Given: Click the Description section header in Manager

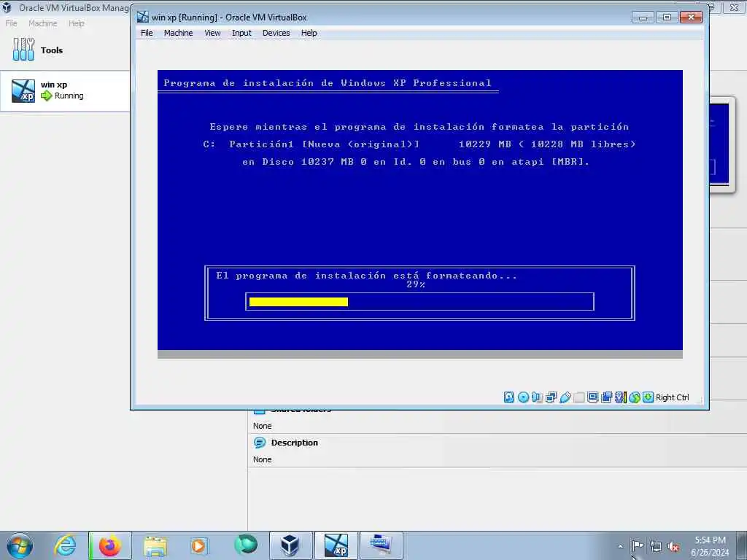Looking at the screenshot, I should click(x=295, y=443).
